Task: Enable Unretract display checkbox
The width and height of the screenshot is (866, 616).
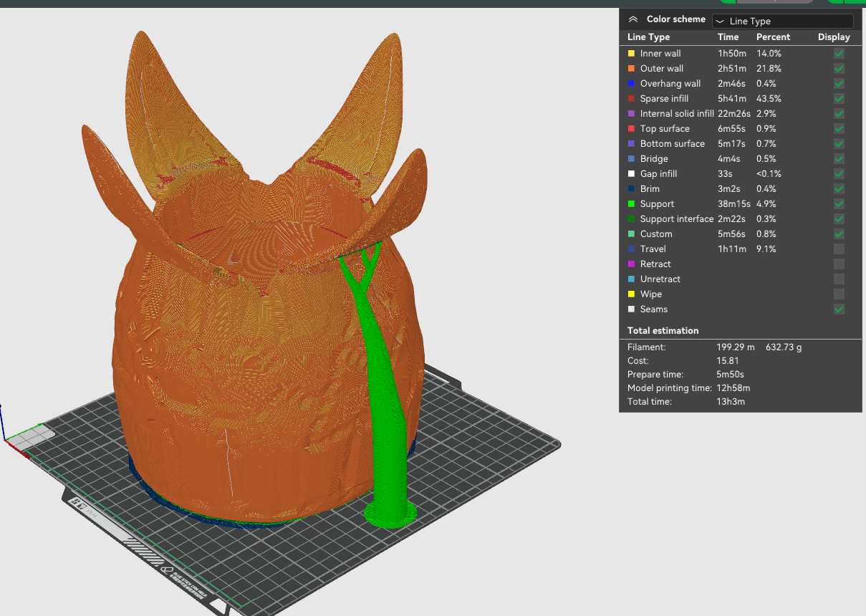Action: coord(839,279)
